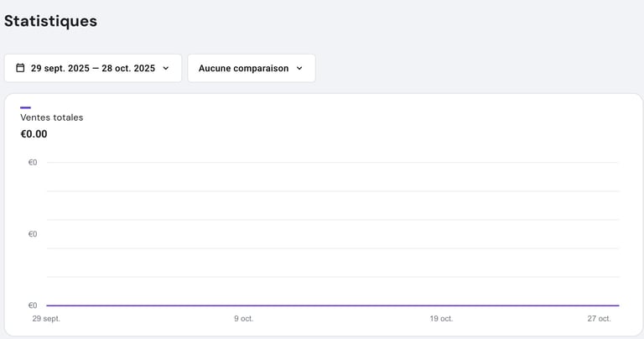Select the 29 sept. date marker

click(46, 319)
